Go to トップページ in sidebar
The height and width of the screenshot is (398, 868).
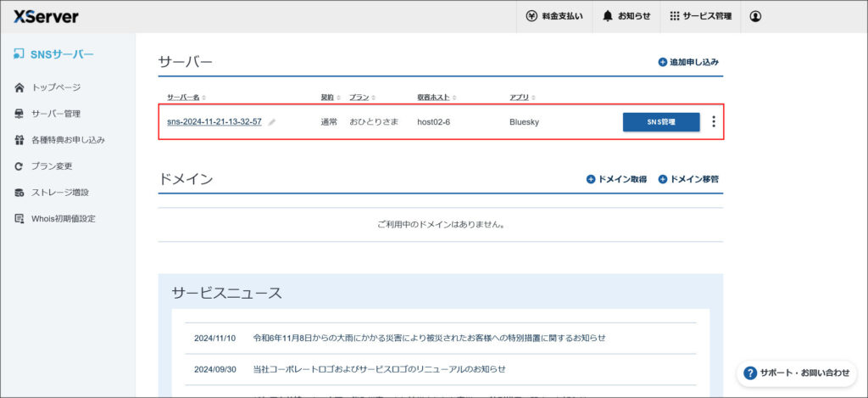click(x=47, y=87)
